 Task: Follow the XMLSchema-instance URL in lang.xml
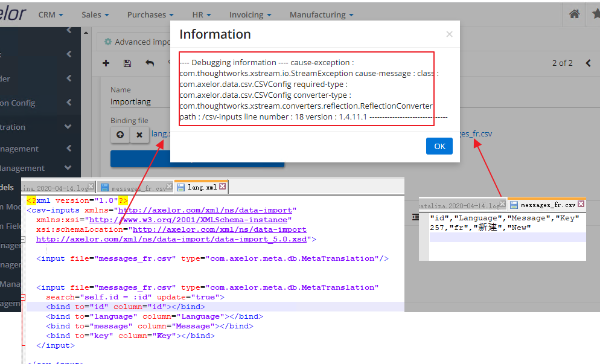point(188,220)
